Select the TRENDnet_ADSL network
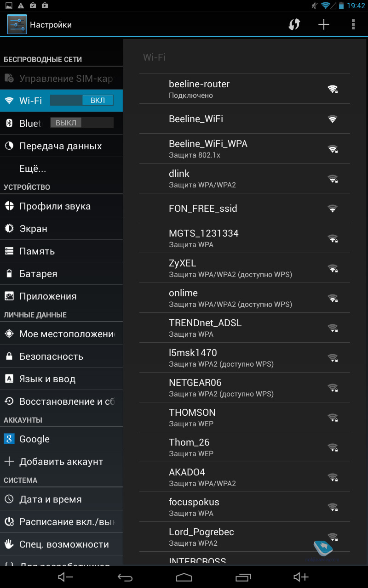Image resolution: width=368 pixels, height=588 pixels. [245, 328]
